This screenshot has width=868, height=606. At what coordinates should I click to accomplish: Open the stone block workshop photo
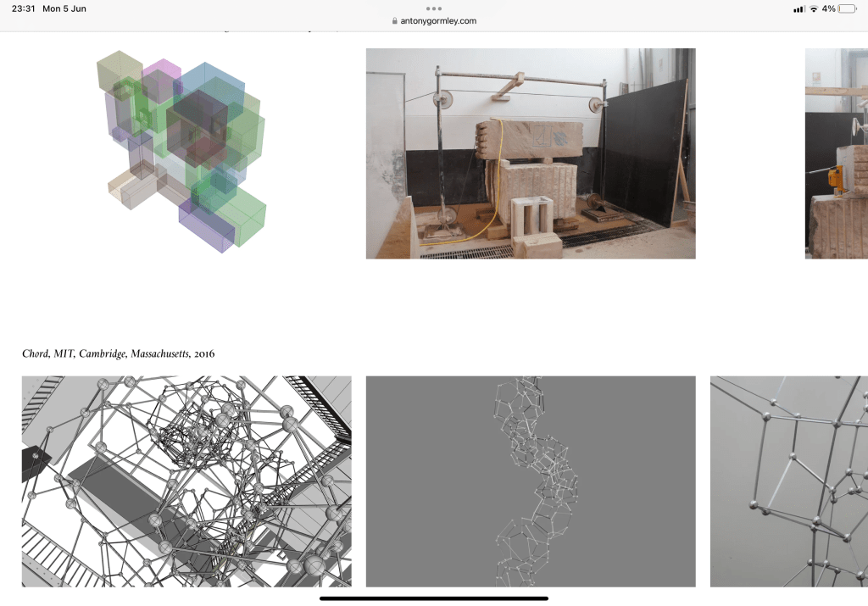point(530,153)
